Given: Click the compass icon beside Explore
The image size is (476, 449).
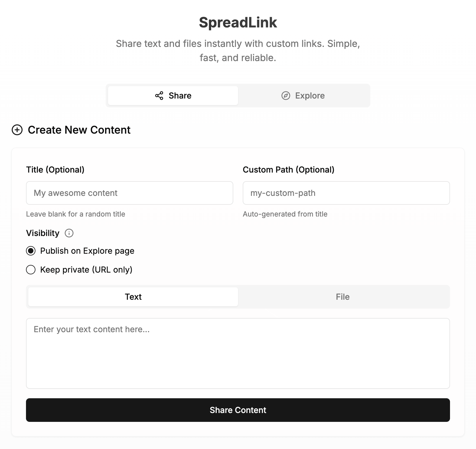Looking at the screenshot, I should pyautogui.click(x=285, y=95).
